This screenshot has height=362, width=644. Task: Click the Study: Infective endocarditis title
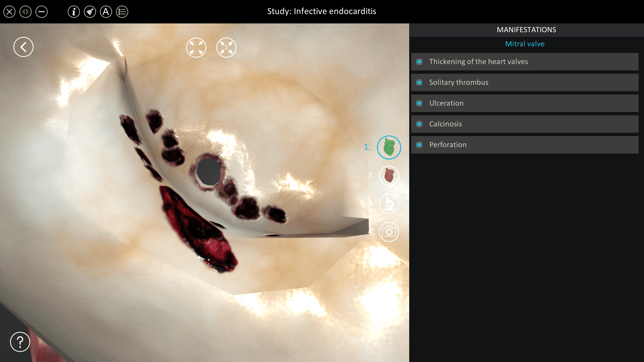(x=322, y=11)
